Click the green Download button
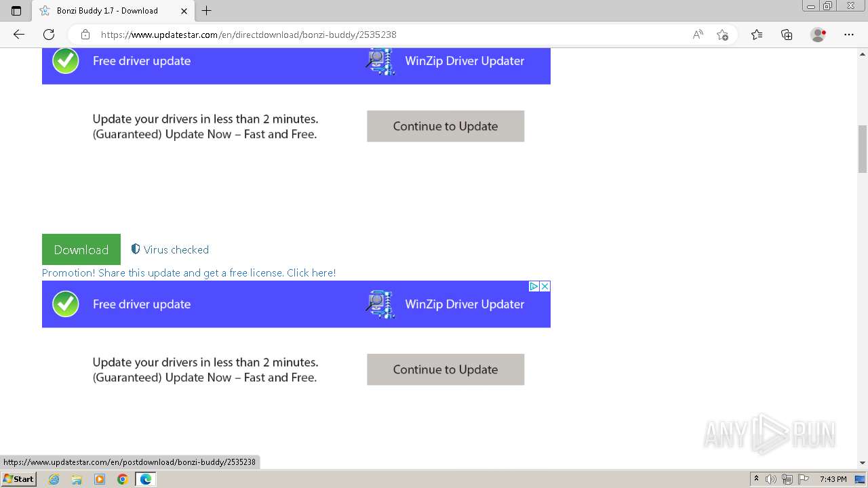The image size is (868, 488). coord(81,249)
